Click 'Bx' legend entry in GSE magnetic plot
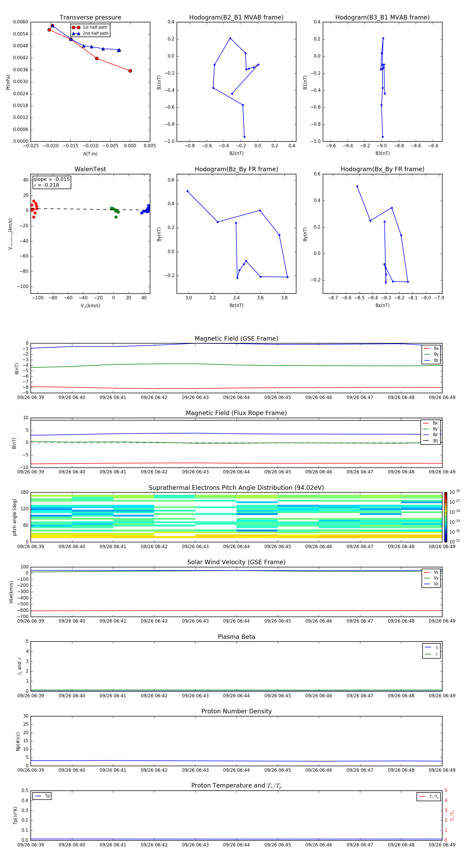Viewport: 473px width, 868px height. click(x=431, y=349)
